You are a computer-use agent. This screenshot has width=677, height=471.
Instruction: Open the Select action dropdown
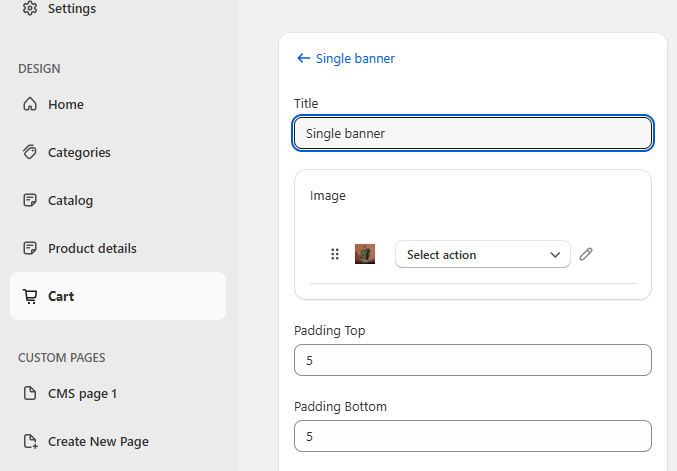483,254
